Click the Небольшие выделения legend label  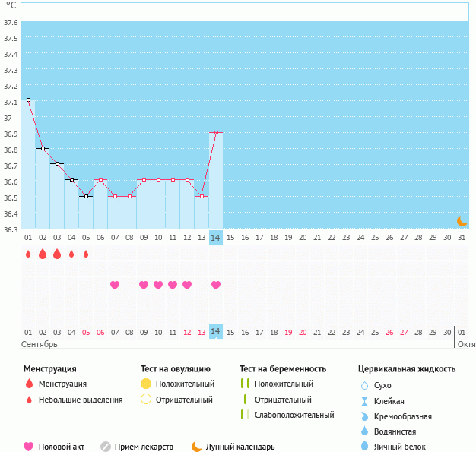[81, 400]
